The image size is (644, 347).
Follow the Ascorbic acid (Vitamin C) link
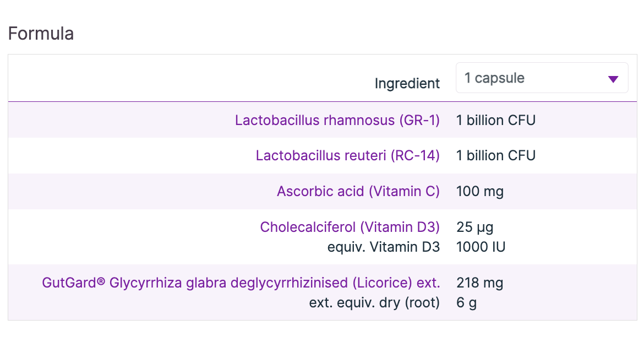pyautogui.click(x=358, y=192)
